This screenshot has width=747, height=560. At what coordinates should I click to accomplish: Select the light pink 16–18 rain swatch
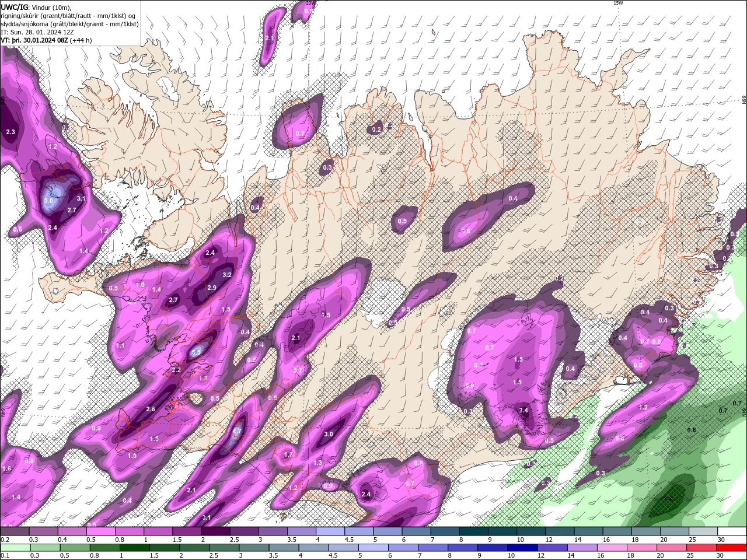pos(612,548)
